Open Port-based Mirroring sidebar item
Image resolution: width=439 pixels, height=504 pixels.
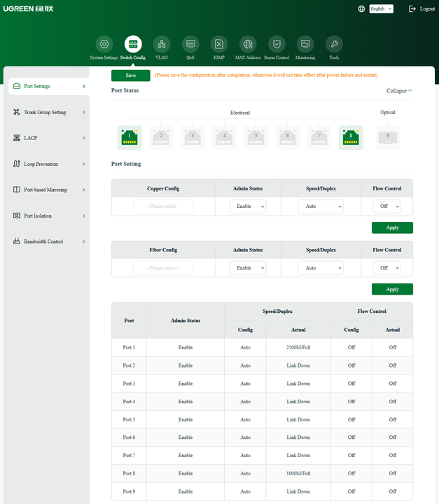click(49, 190)
